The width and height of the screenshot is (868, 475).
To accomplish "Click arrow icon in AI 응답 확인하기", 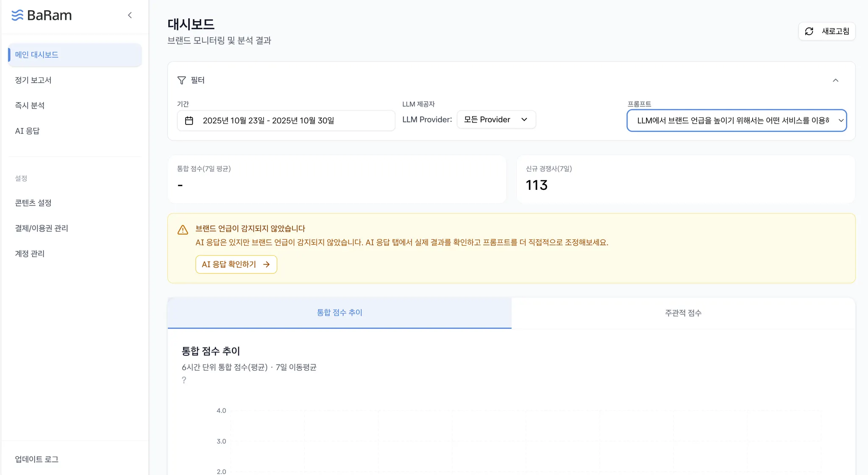I will click(x=267, y=264).
